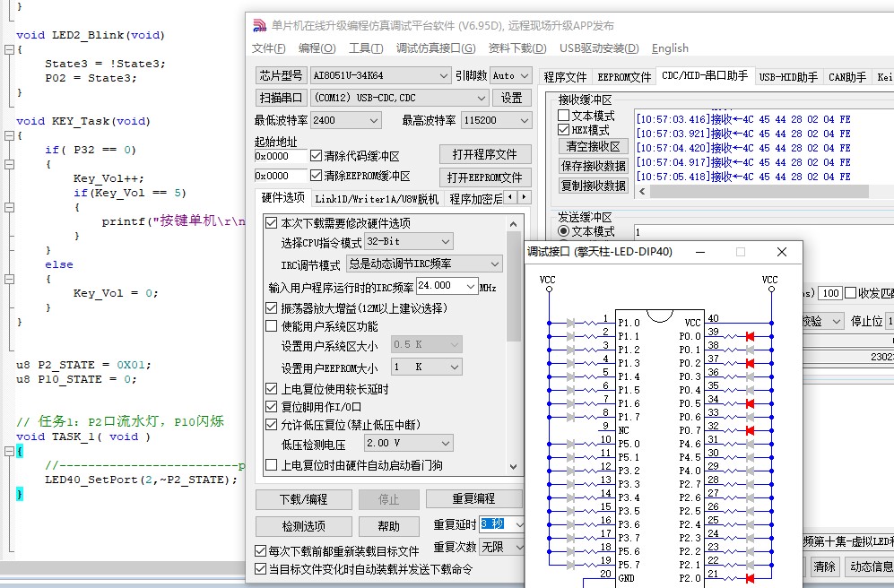Toggle 复位脚用作I/O口 checkbox
The height and width of the screenshot is (588, 894).
coord(272,407)
